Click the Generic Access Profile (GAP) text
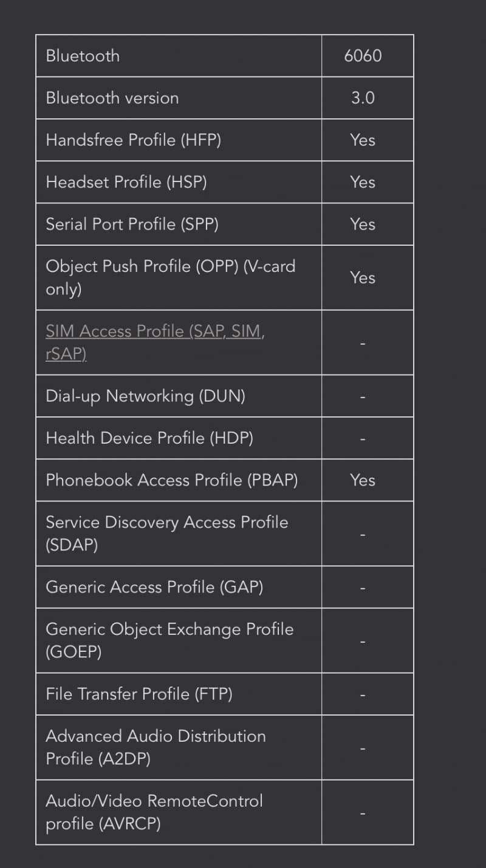The image size is (486, 868). 154,587
